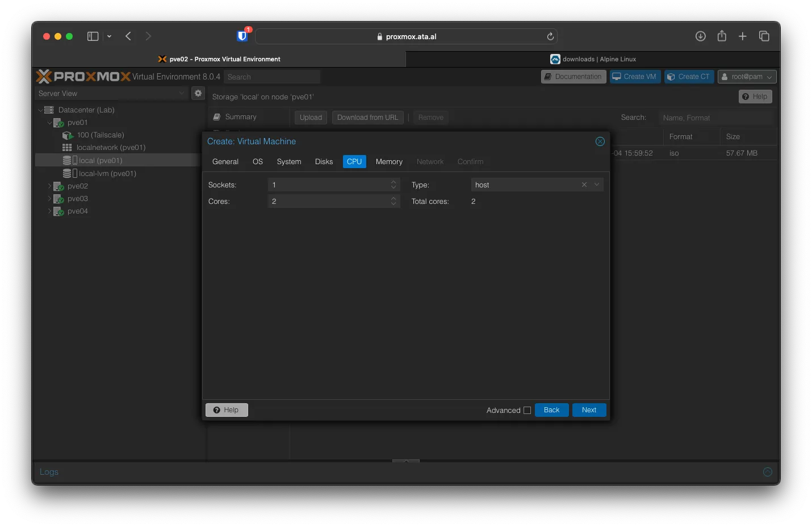Click the Logs panel circle icon
Screen dimensions: 812x527
point(768,472)
